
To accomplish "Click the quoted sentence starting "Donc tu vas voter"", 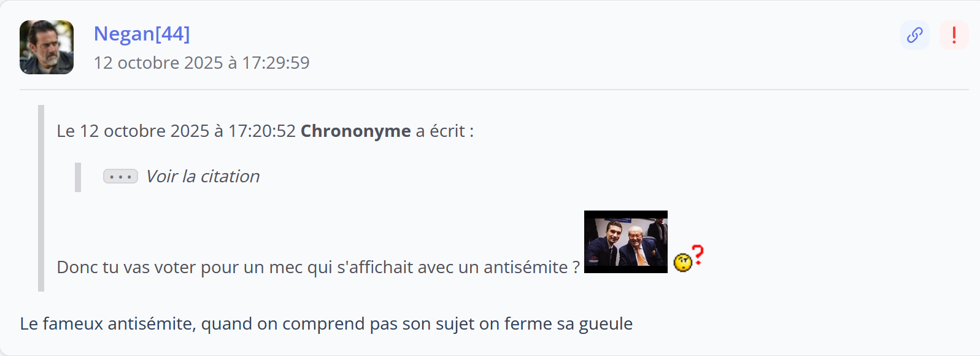I will pyautogui.click(x=184, y=268).
